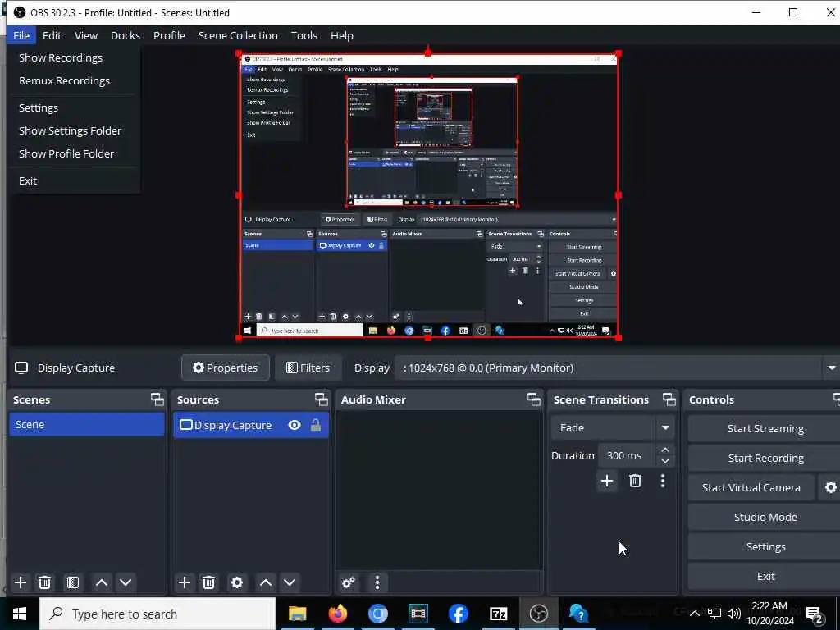Undock the Sources panel
Image resolution: width=840 pixels, height=630 pixels.
click(321, 399)
